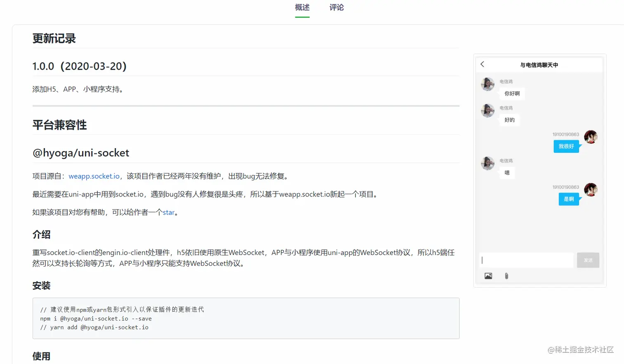The width and height of the screenshot is (624, 364).
Task: Click inside the chat message input field
Action: (526, 260)
